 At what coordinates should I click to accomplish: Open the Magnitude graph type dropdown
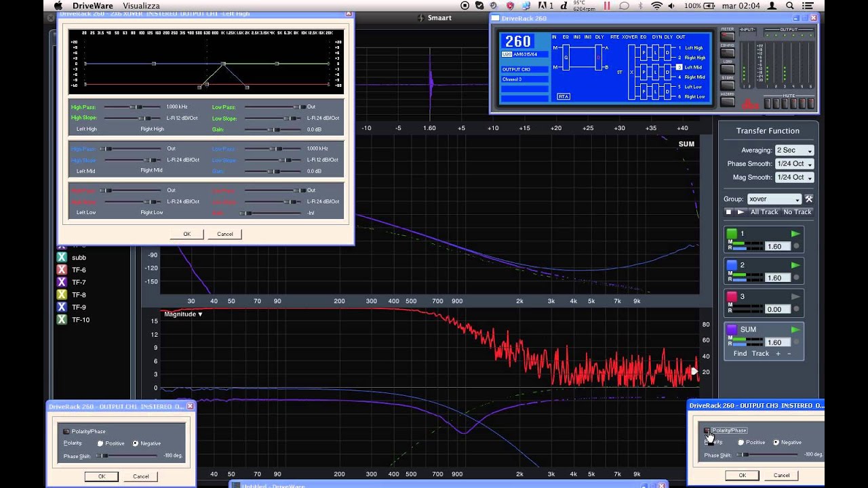pyautogui.click(x=183, y=314)
